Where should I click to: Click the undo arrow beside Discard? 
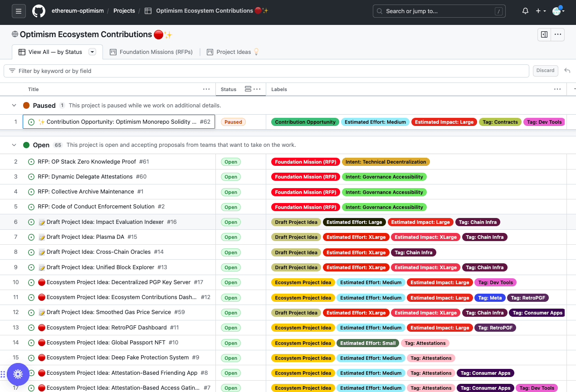567,71
